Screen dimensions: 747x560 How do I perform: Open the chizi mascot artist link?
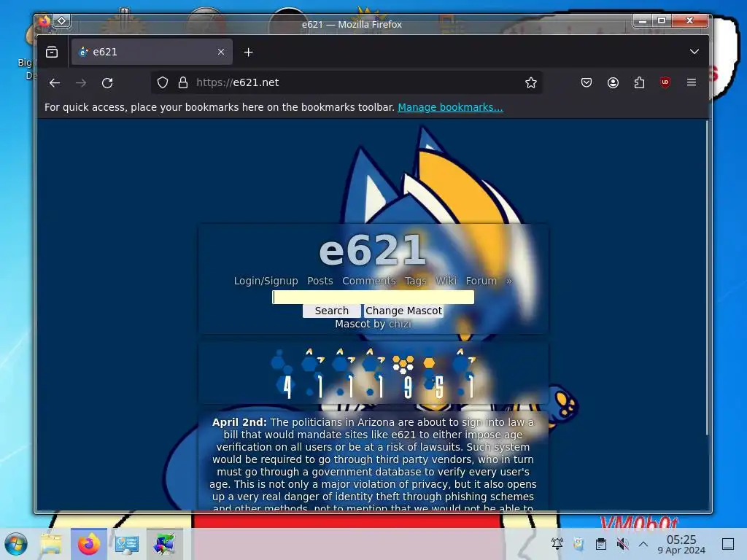(x=400, y=324)
